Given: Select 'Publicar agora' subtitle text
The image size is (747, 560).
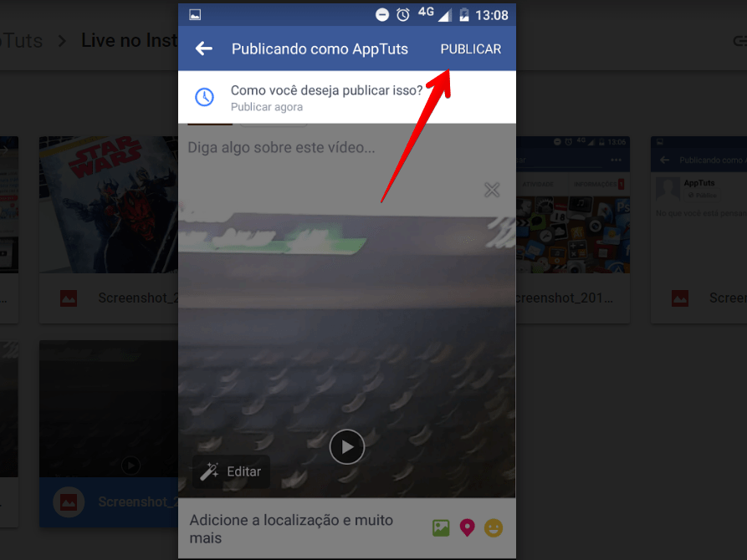Looking at the screenshot, I should 267,107.
